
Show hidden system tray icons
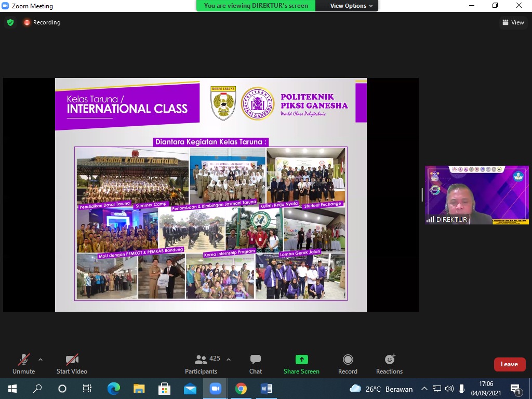[424, 389]
